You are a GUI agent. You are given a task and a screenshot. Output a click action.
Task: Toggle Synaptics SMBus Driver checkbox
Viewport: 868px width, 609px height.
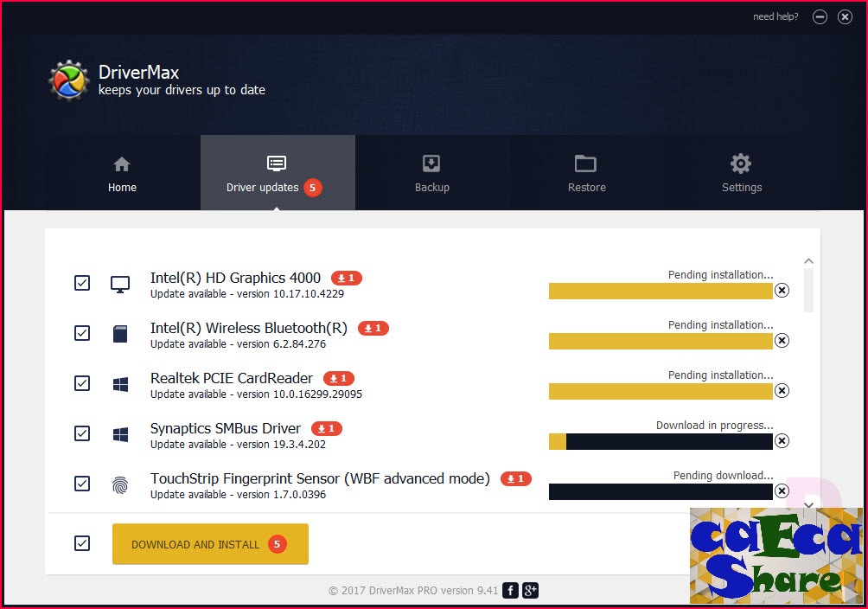[x=82, y=433]
